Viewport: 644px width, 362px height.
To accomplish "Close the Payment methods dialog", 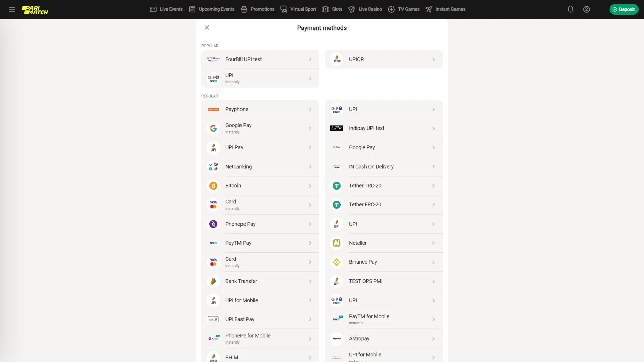I will [207, 28].
